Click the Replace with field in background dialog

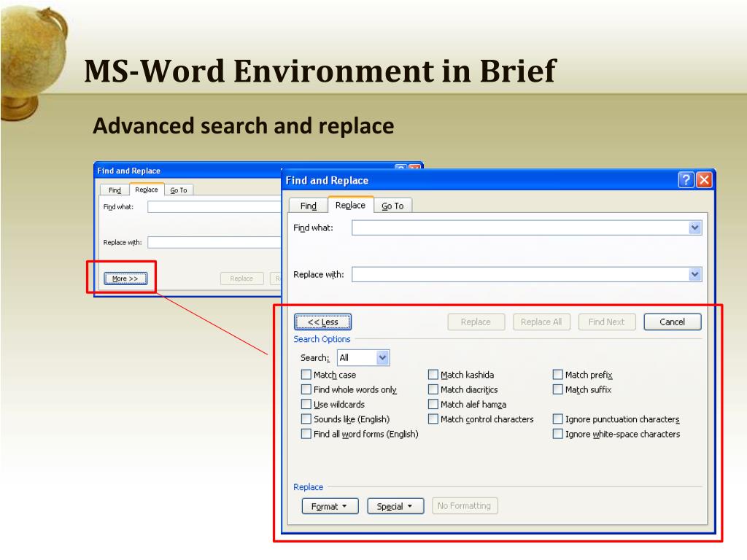(214, 242)
